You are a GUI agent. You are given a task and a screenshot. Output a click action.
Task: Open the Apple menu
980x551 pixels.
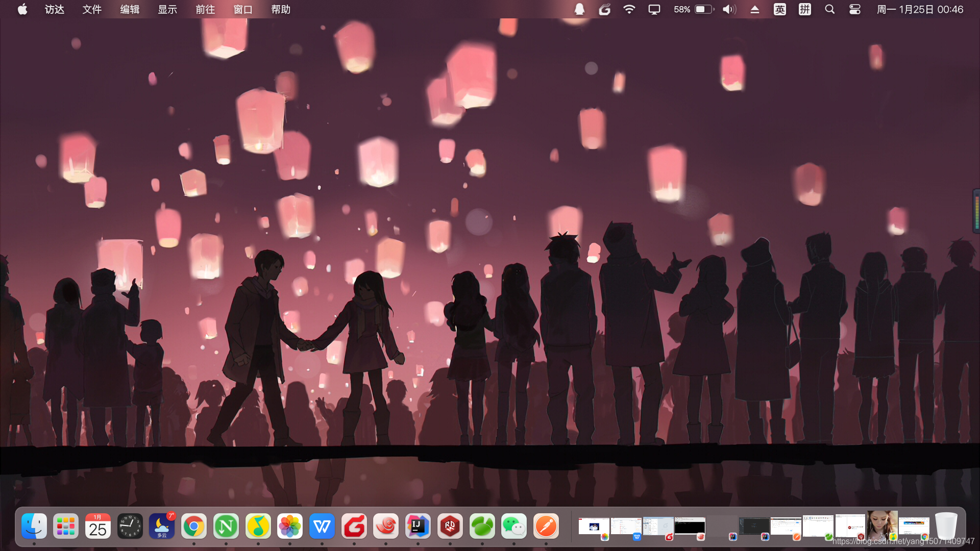[x=22, y=9]
